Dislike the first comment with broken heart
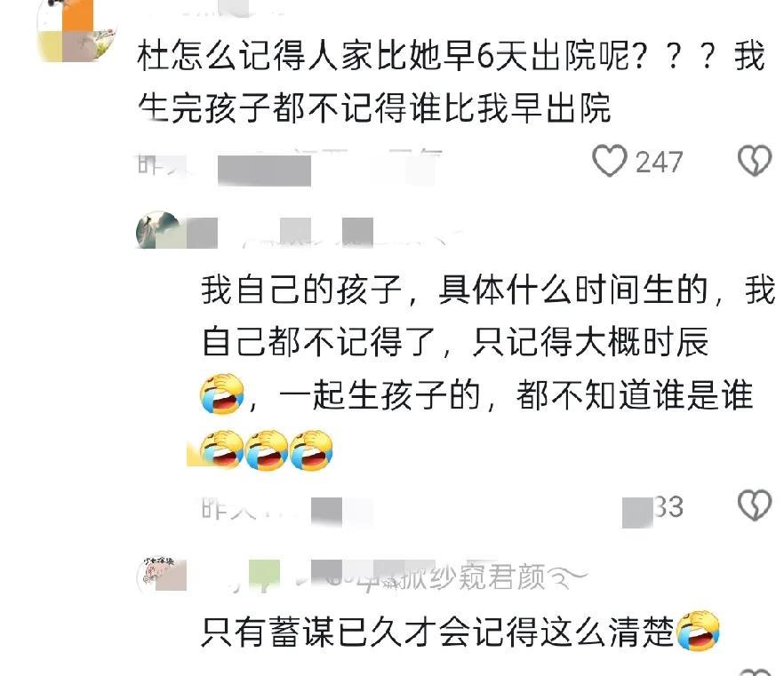Image resolution: width=784 pixels, height=676 pixels. [755, 161]
